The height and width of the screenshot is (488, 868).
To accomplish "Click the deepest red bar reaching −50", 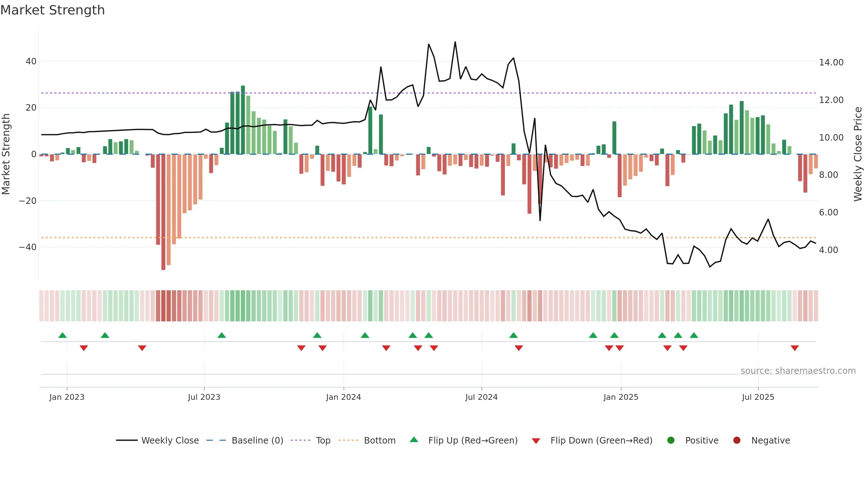I will 163,212.
